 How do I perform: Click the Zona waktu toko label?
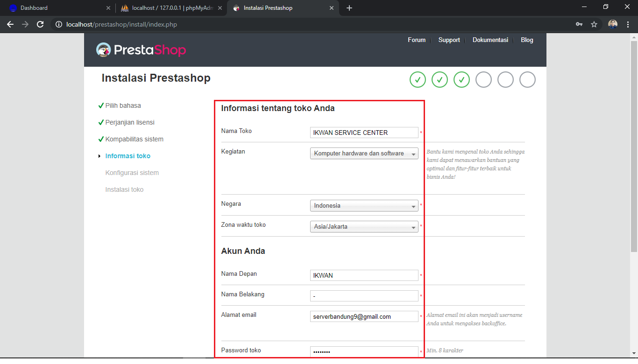(x=243, y=225)
